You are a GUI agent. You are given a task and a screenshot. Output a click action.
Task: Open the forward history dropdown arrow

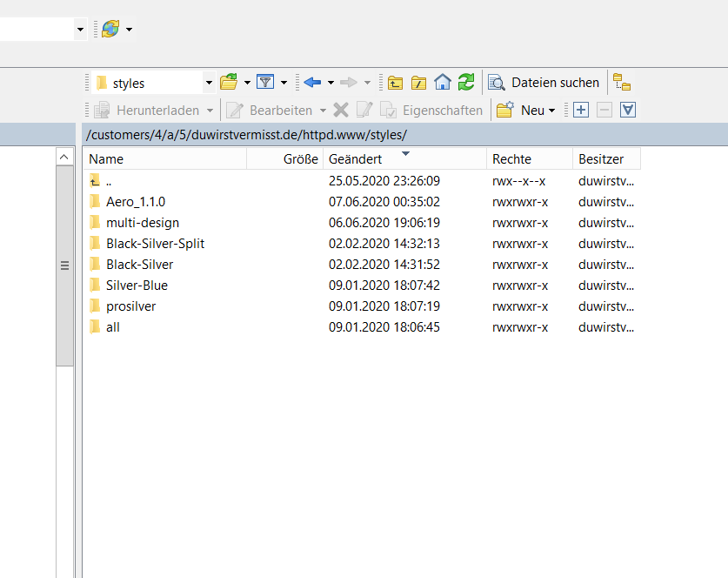click(367, 84)
